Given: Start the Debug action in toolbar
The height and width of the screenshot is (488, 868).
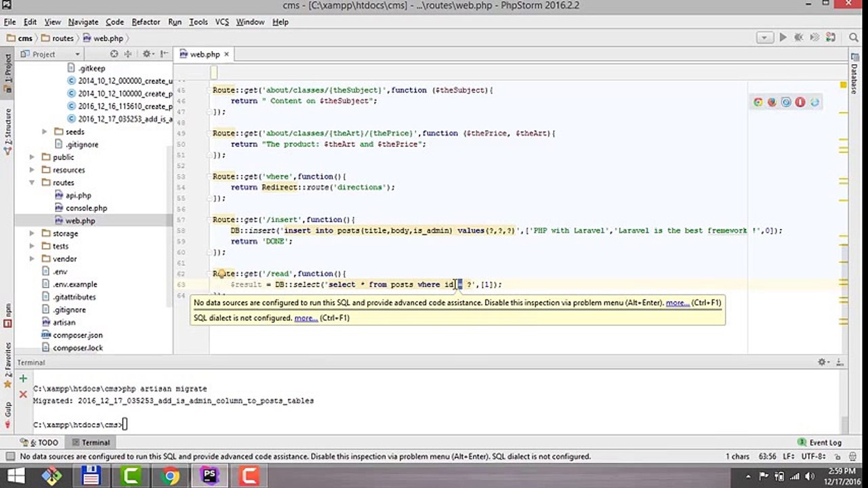Looking at the screenshot, I should (798, 38).
